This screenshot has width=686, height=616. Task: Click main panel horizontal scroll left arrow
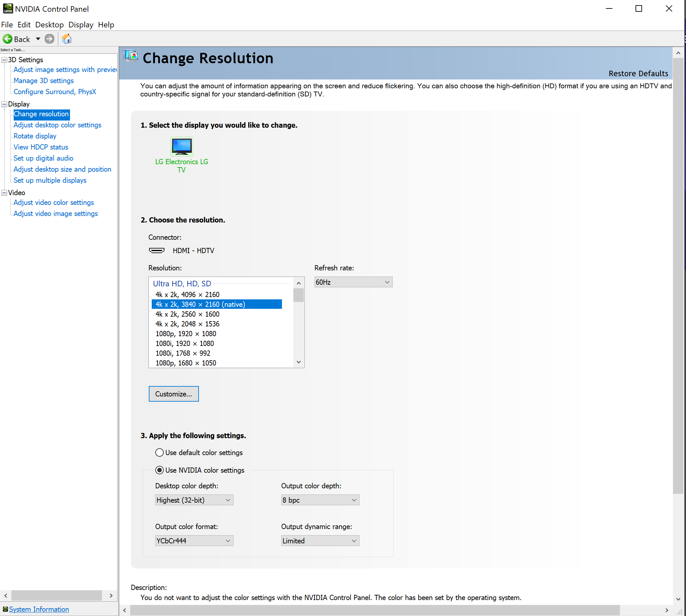125,610
